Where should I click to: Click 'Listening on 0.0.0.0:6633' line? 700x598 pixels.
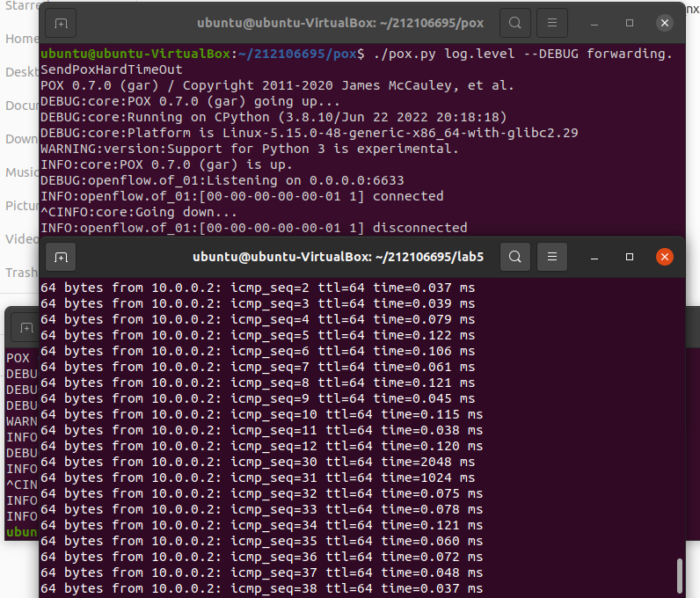click(222, 180)
